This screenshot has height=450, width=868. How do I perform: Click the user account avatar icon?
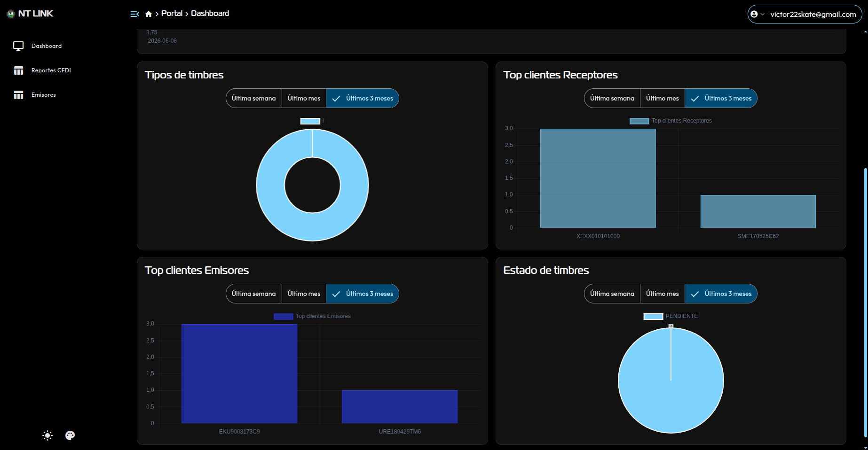tap(754, 14)
